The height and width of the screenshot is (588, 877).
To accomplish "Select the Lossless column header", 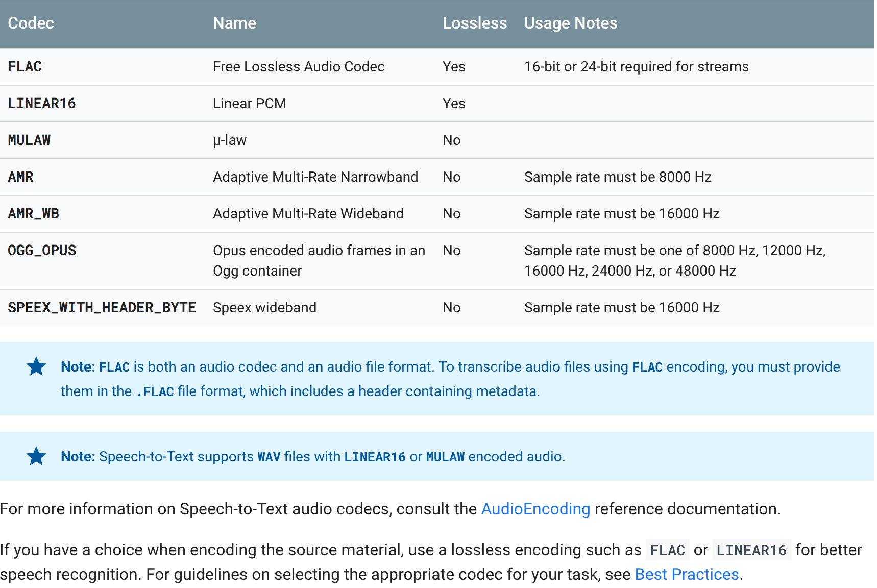I will click(x=475, y=23).
